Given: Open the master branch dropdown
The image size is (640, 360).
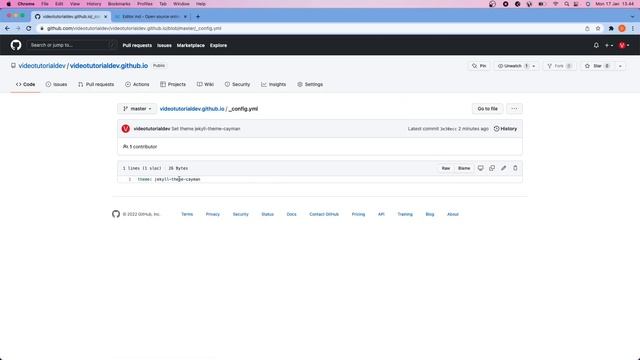Looking at the screenshot, I should coord(137,109).
